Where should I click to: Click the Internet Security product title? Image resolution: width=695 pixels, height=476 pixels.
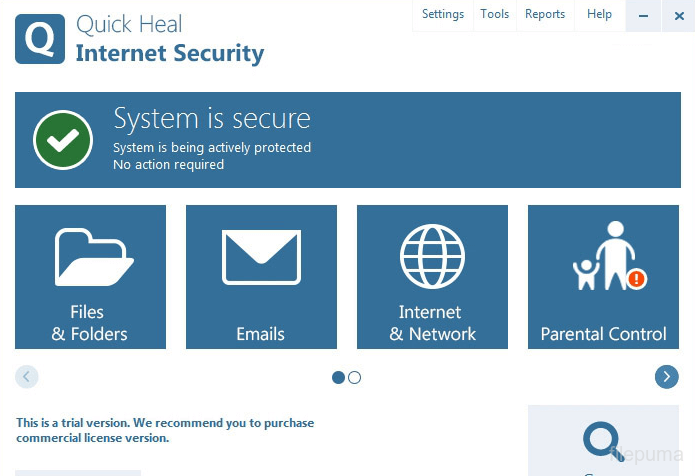[170, 53]
